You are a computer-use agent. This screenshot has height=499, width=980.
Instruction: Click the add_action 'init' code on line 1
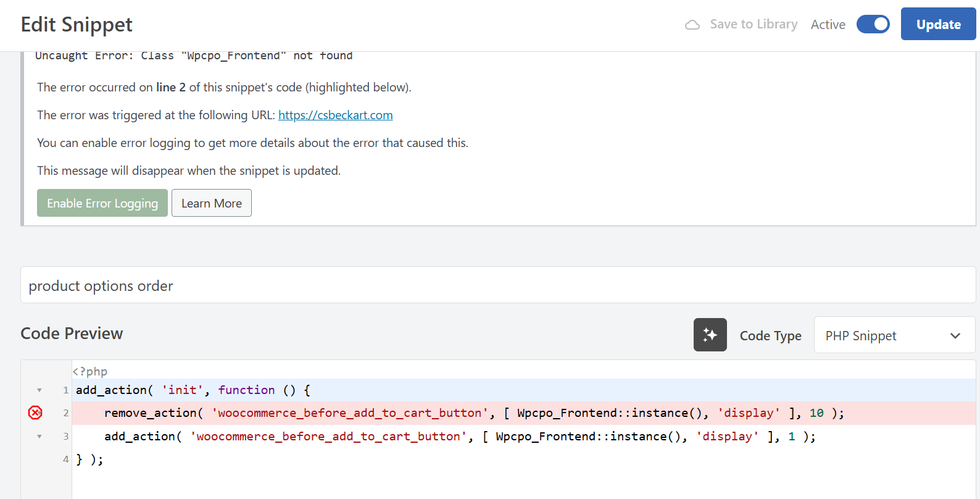click(193, 390)
